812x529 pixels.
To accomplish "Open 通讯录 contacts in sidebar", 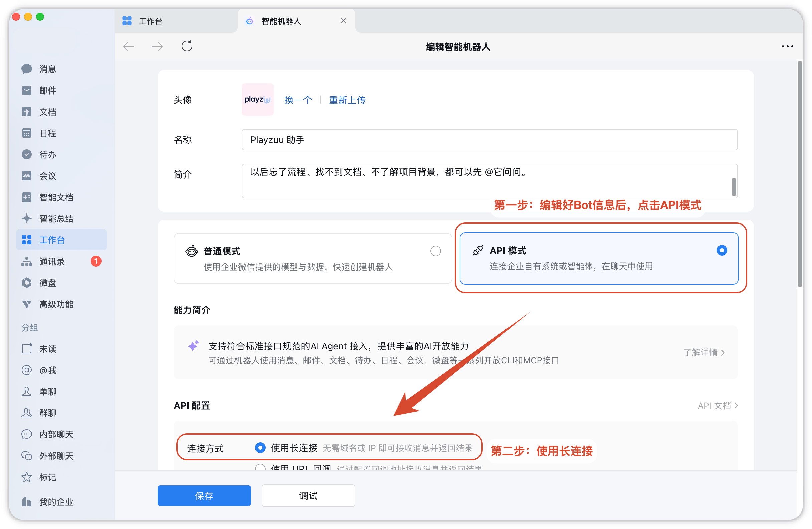I will [61, 261].
